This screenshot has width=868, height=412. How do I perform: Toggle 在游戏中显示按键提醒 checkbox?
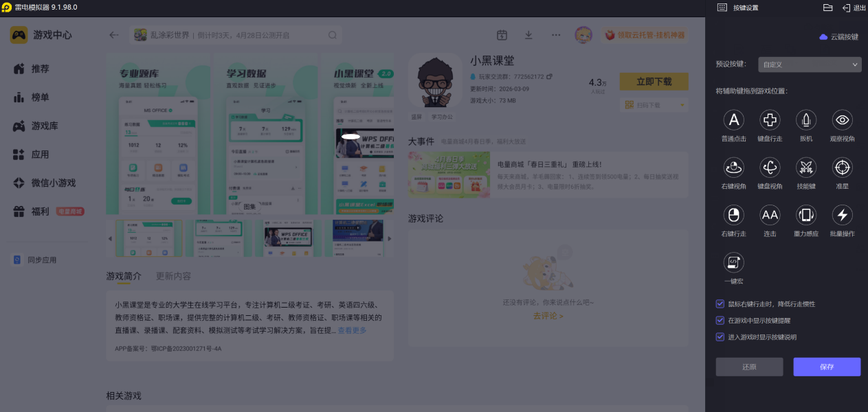[720, 320]
